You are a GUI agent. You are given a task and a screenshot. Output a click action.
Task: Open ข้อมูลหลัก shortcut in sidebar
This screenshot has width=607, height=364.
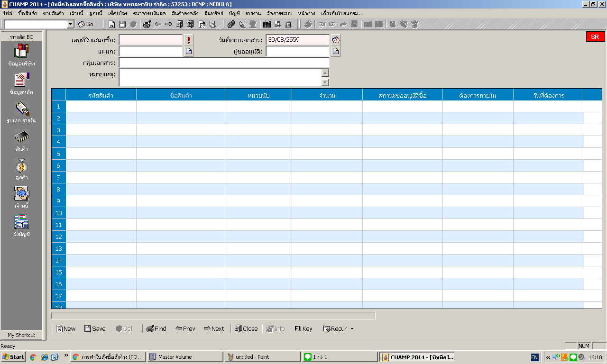click(x=21, y=83)
